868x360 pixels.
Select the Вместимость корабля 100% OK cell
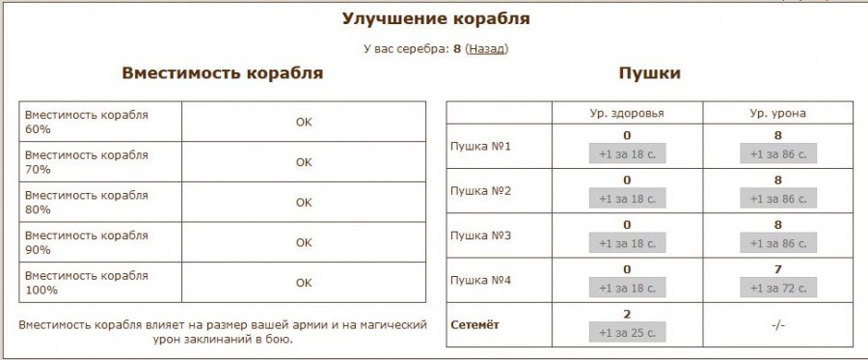(304, 283)
